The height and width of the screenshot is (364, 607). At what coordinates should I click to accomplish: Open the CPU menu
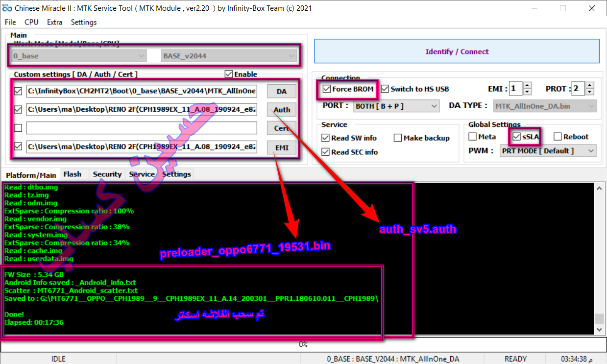(31, 22)
